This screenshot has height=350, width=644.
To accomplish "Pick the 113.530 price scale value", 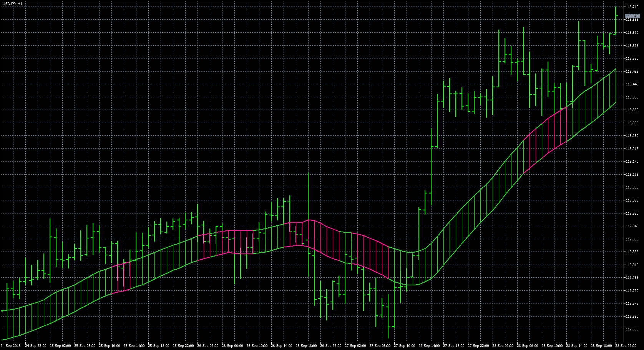I will pyautogui.click(x=632, y=58).
